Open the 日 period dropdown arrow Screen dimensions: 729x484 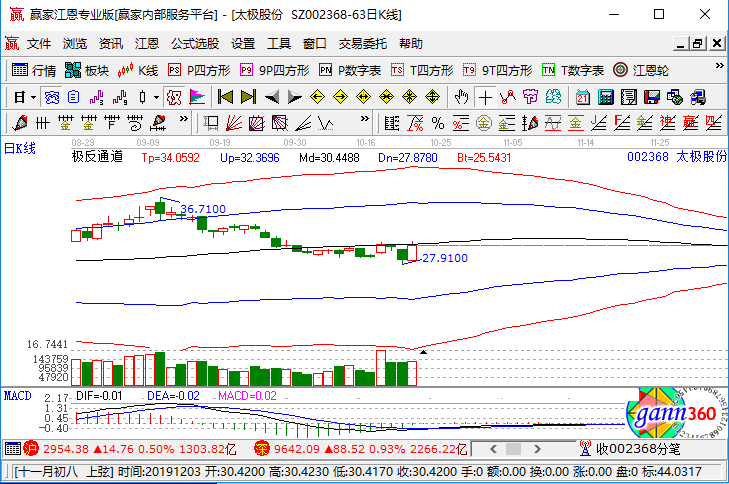pyautogui.click(x=33, y=98)
